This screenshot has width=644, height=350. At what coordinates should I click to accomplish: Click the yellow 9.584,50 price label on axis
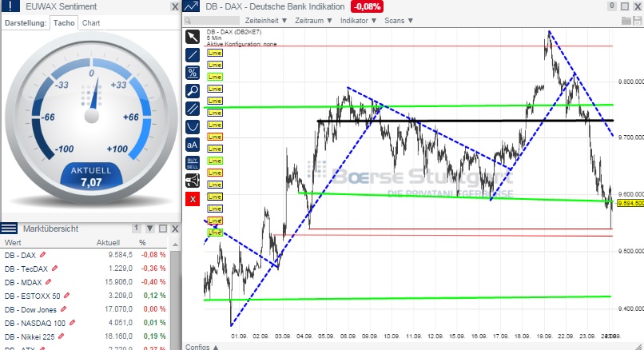tap(630, 203)
